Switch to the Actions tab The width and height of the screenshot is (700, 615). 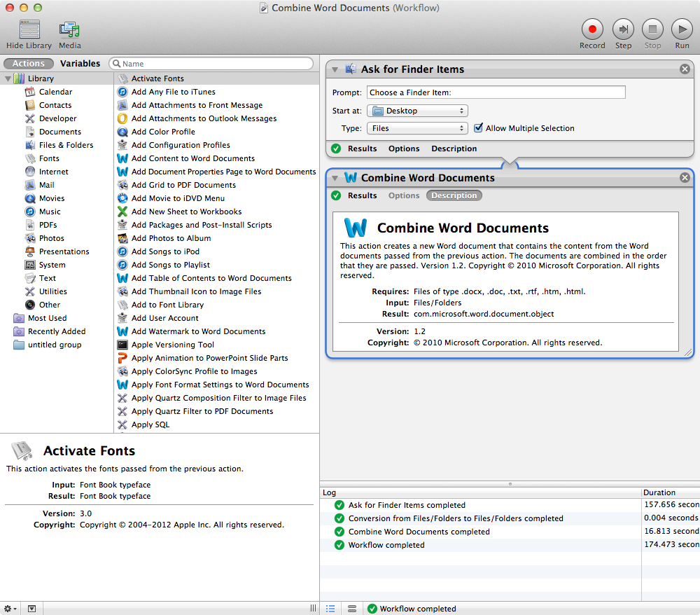29,64
